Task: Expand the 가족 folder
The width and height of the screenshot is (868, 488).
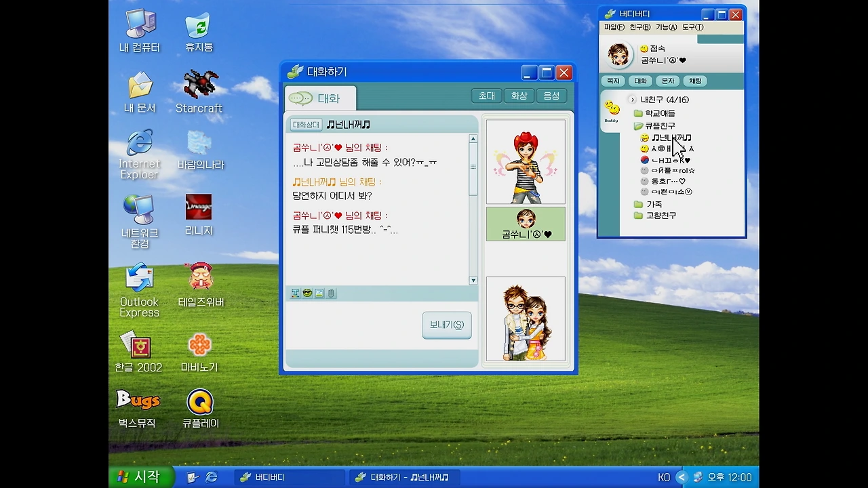Action: coord(648,204)
